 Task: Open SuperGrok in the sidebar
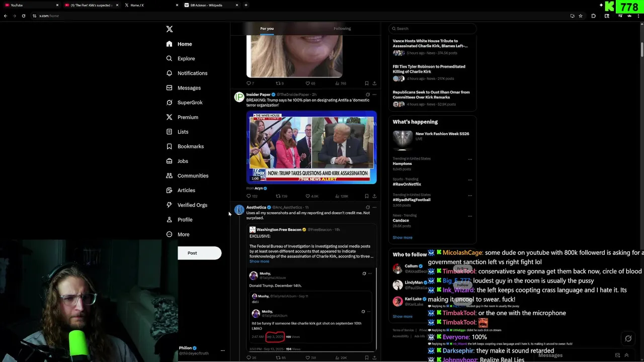coord(185,102)
